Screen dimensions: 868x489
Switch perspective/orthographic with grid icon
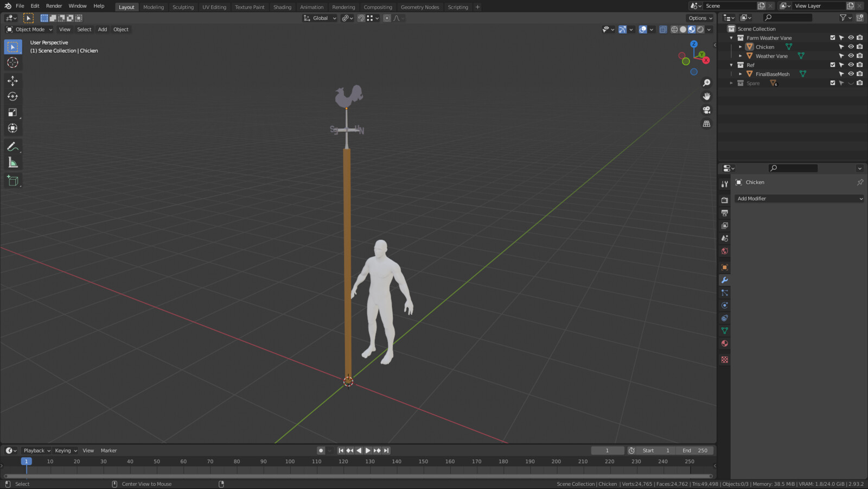pos(706,124)
